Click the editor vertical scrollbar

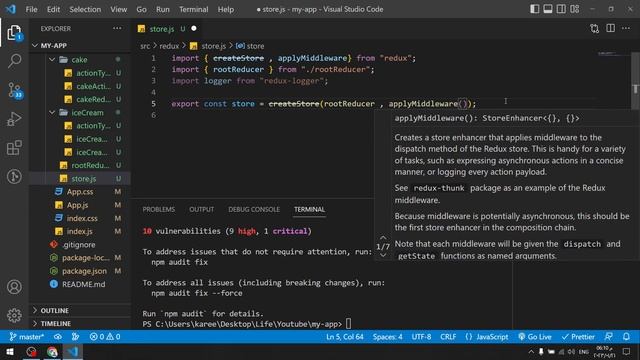click(x=636, y=82)
